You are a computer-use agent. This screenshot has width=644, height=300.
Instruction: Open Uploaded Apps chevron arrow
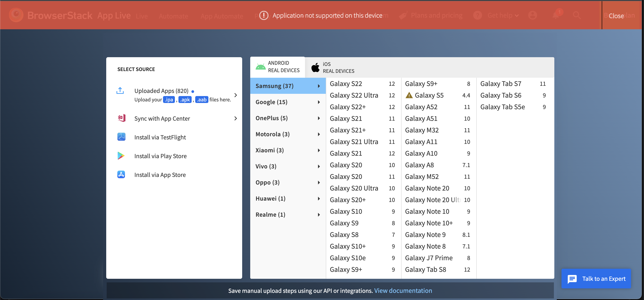pyautogui.click(x=235, y=95)
